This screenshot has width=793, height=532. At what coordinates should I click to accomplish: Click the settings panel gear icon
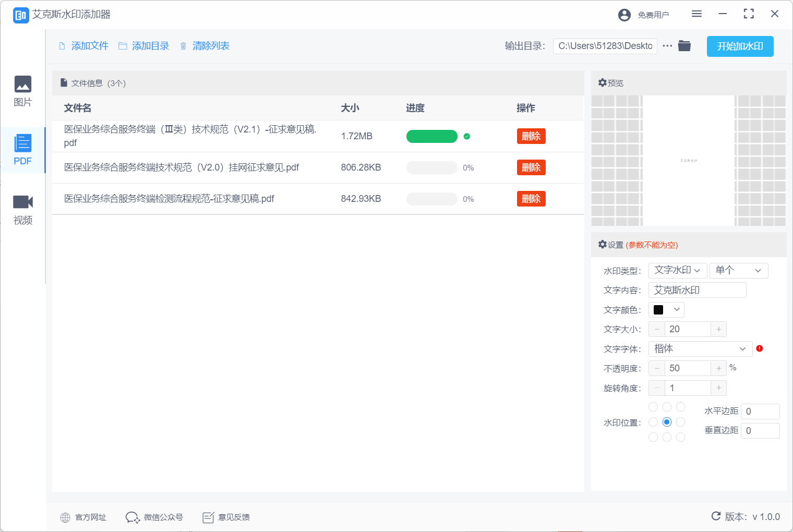(603, 245)
